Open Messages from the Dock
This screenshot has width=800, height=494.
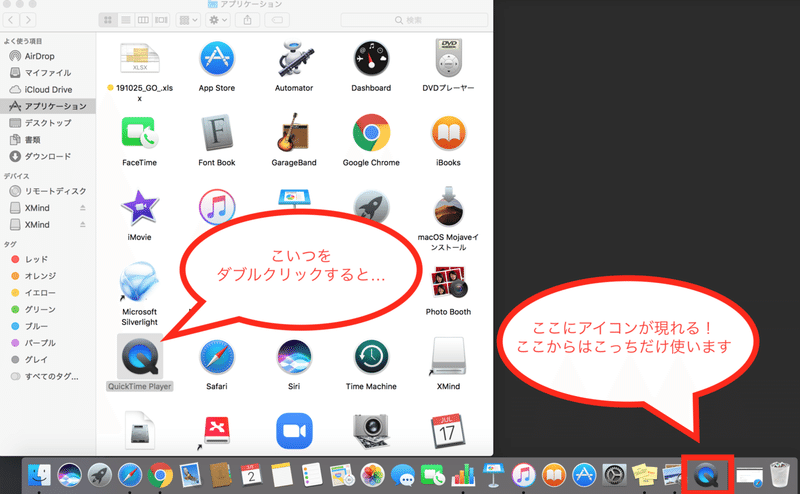403,475
